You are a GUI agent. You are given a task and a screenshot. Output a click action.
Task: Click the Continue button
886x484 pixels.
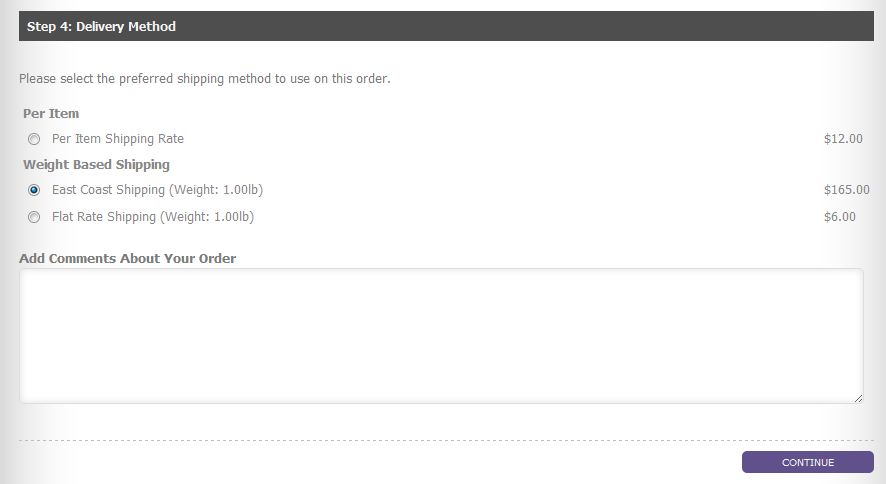(807, 462)
